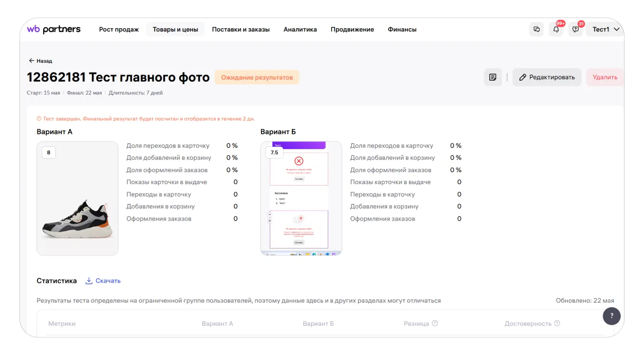Screen dimensions: 644x355
Task: Expand the Тест1 account dropdown
Action: tap(606, 29)
